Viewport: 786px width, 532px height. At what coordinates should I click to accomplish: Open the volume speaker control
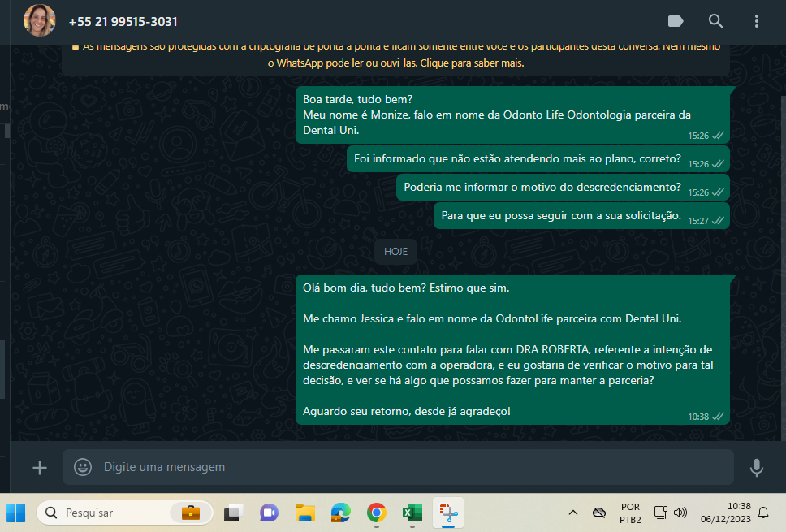[x=680, y=513]
